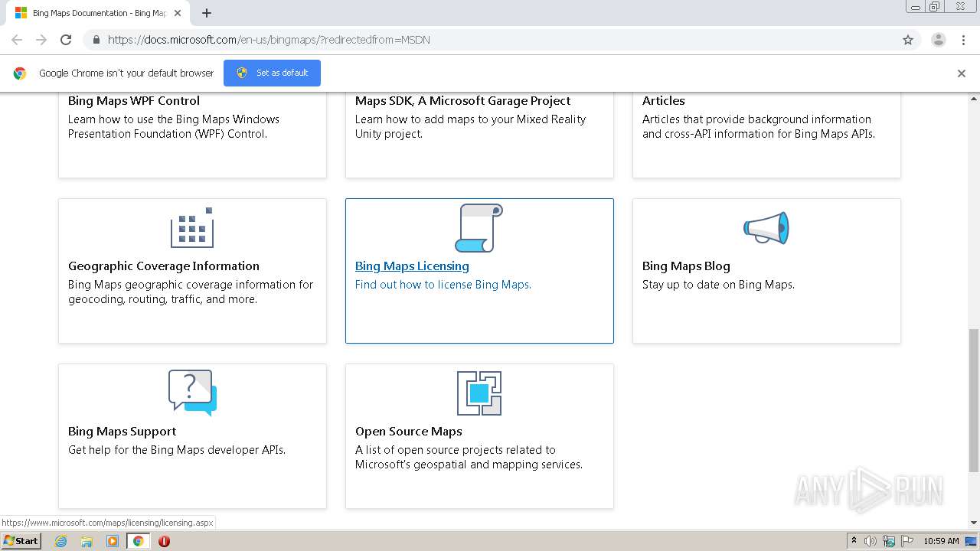The image size is (980, 551).
Task: Click the Bing Maps Blog megaphone icon
Action: 766,228
